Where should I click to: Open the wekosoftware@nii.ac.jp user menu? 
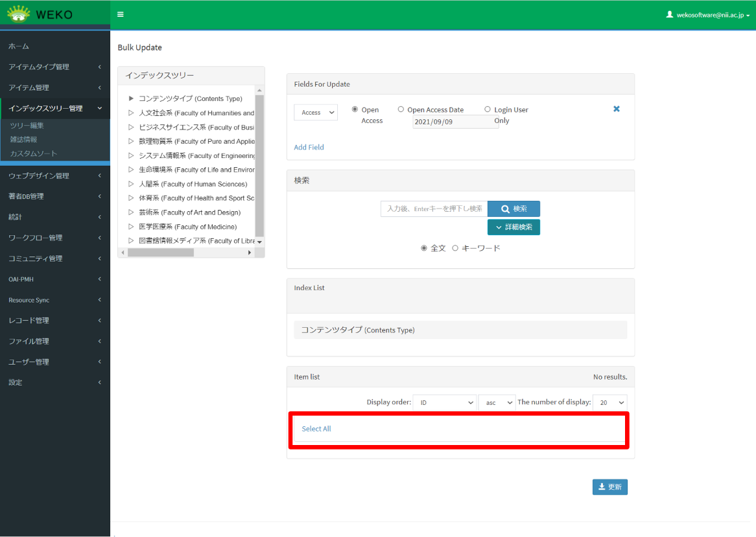tap(708, 14)
